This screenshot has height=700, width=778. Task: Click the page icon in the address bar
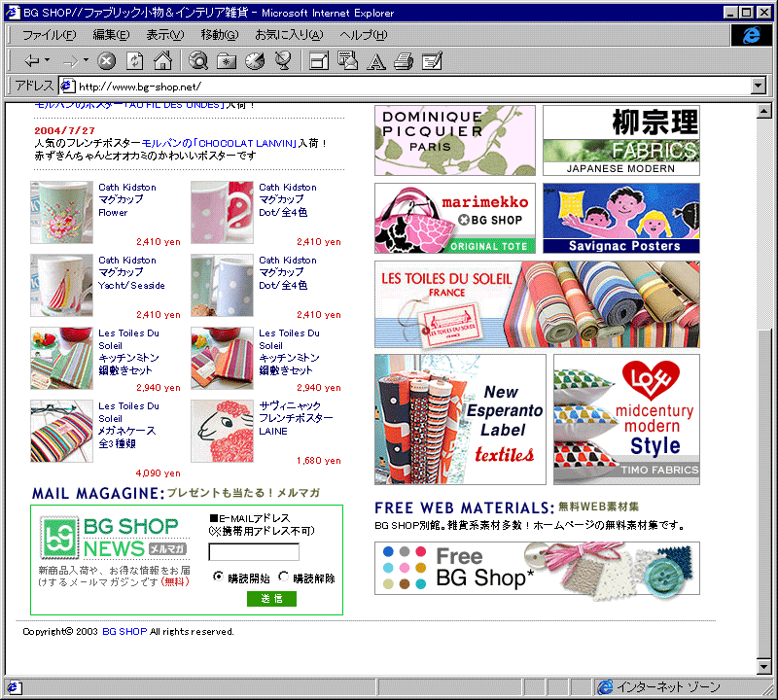pyautogui.click(x=67, y=86)
